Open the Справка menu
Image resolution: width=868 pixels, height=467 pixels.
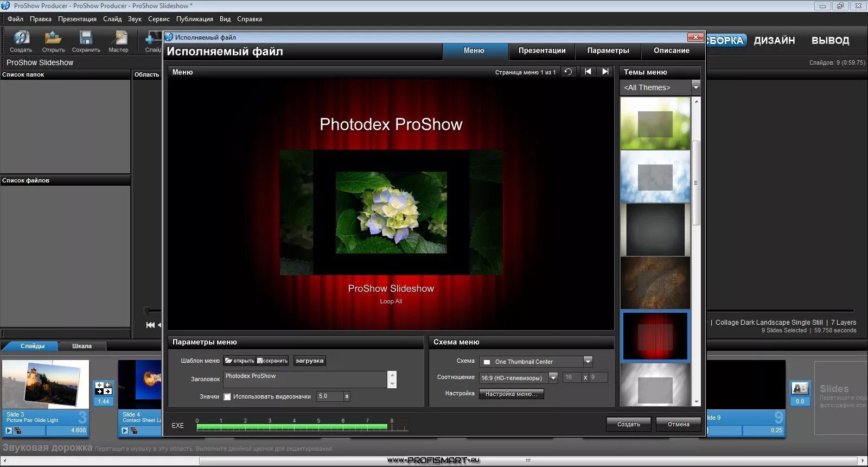coord(250,19)
